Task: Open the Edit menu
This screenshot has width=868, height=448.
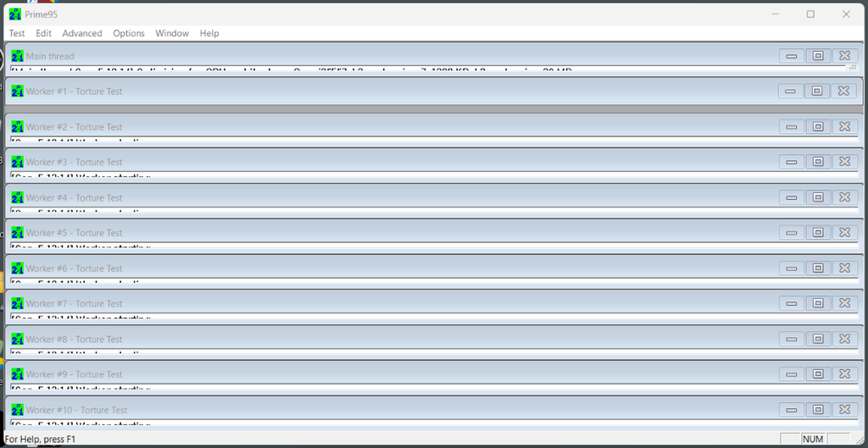Action: (x=43, y=33)
